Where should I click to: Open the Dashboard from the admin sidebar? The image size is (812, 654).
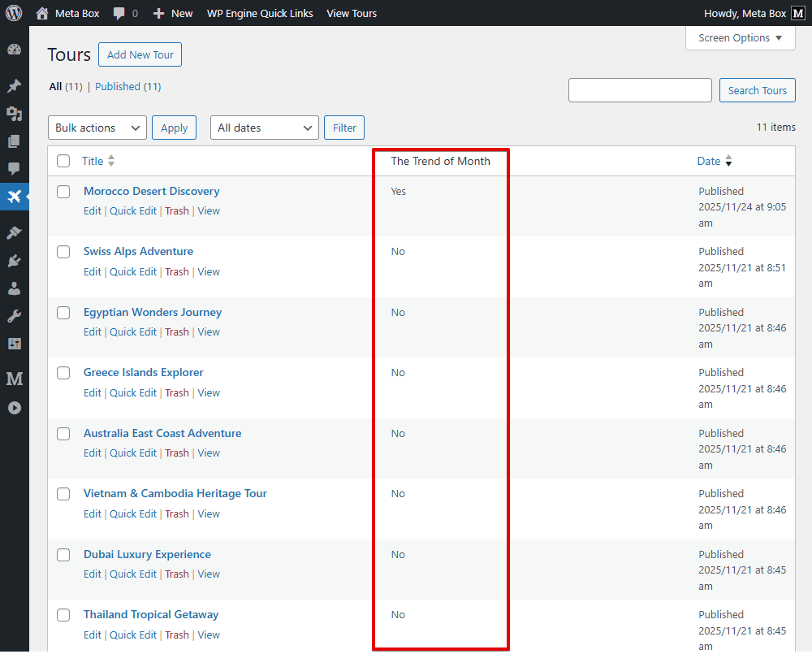coord(14,49)
